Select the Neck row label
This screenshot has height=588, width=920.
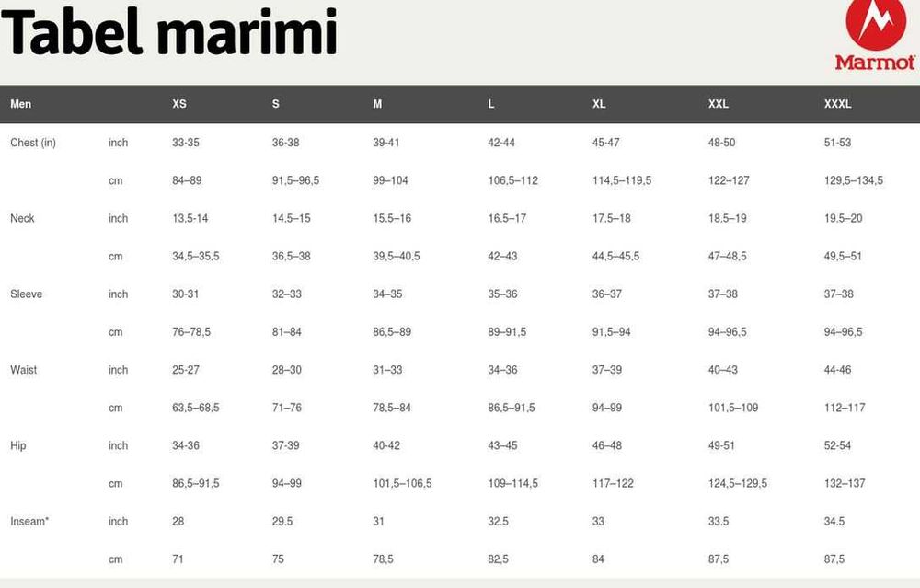click(x=22, y=218)
